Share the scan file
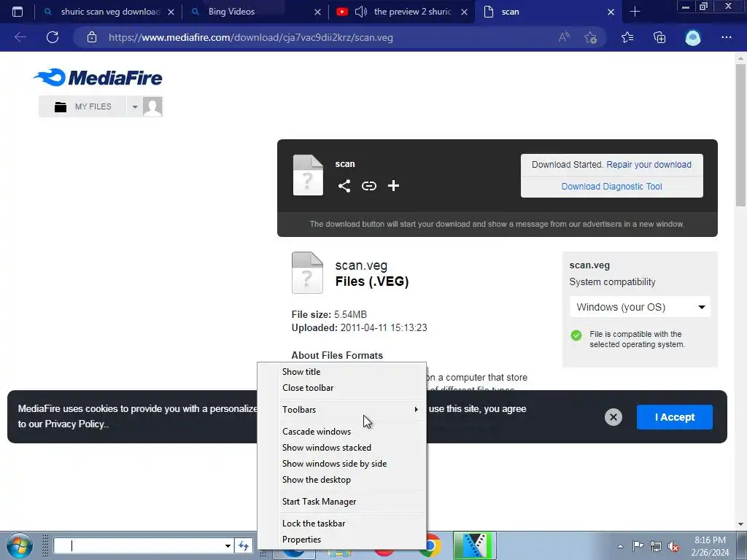This screenshot has width=747, height=560. click(x=344, y=186)
